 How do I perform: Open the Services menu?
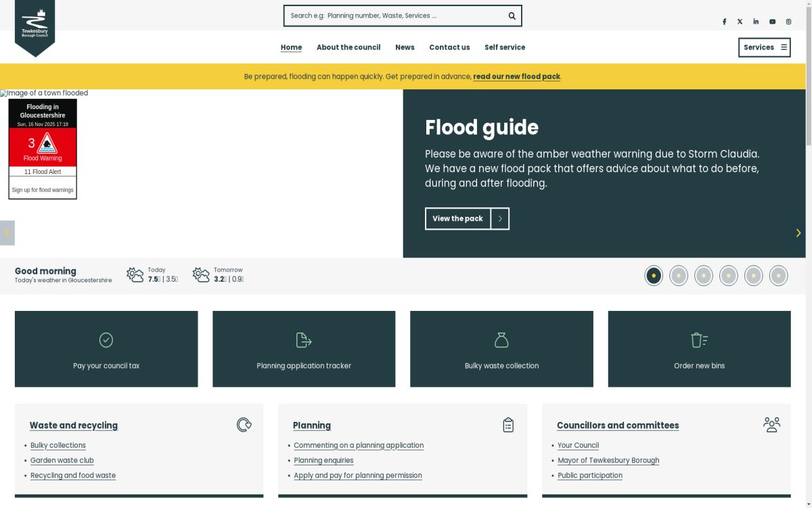point(764,47)
